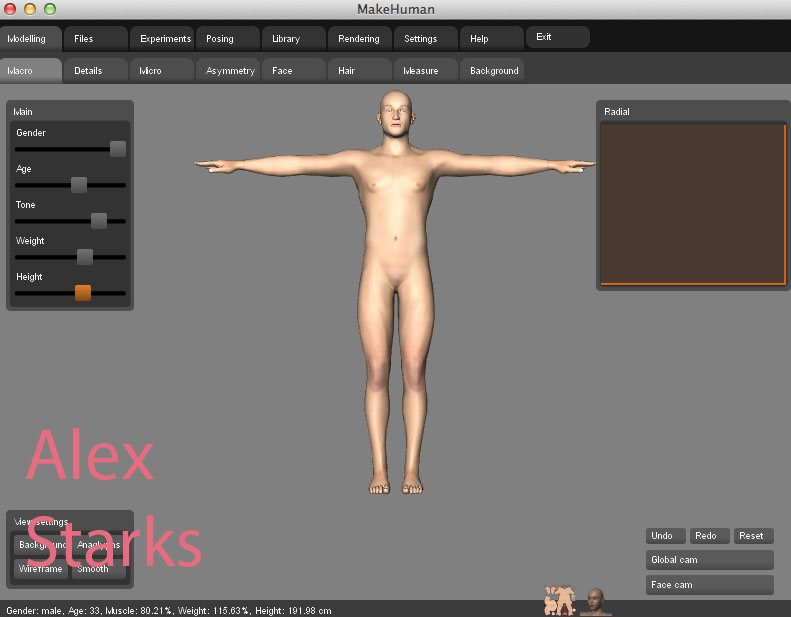Click the green zoom window button

tap(50, 9)
